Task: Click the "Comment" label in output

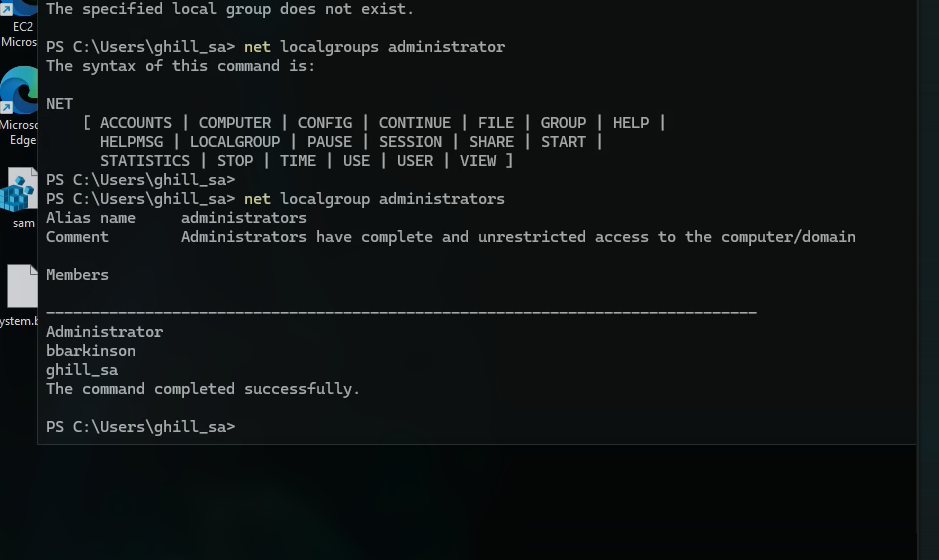Action: [77, 237]
